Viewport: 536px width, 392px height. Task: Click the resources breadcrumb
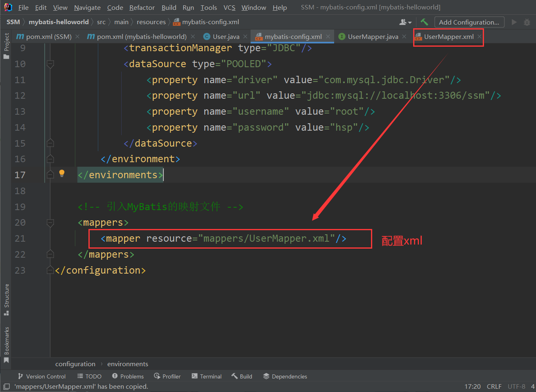pos(151,22)
